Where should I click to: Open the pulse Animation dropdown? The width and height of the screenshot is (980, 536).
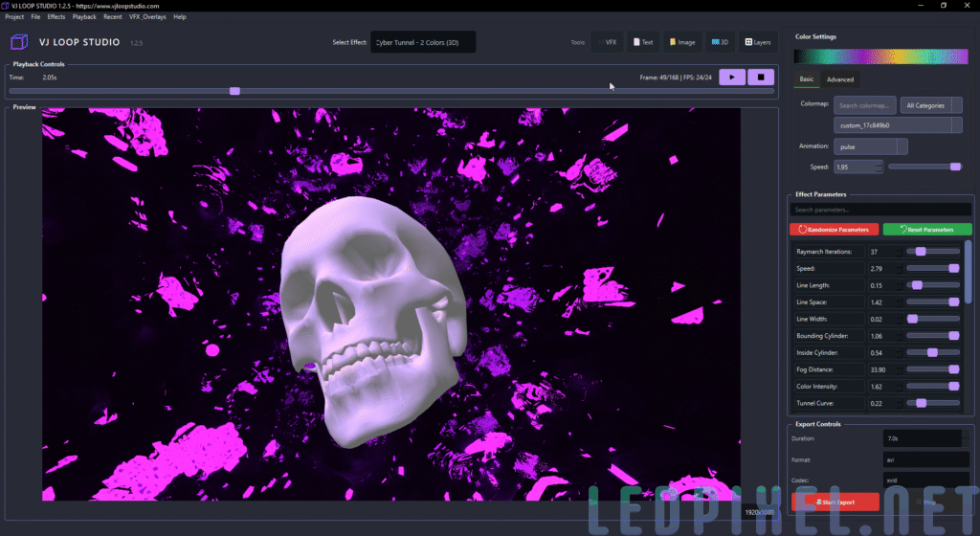(x=870, y=146)
